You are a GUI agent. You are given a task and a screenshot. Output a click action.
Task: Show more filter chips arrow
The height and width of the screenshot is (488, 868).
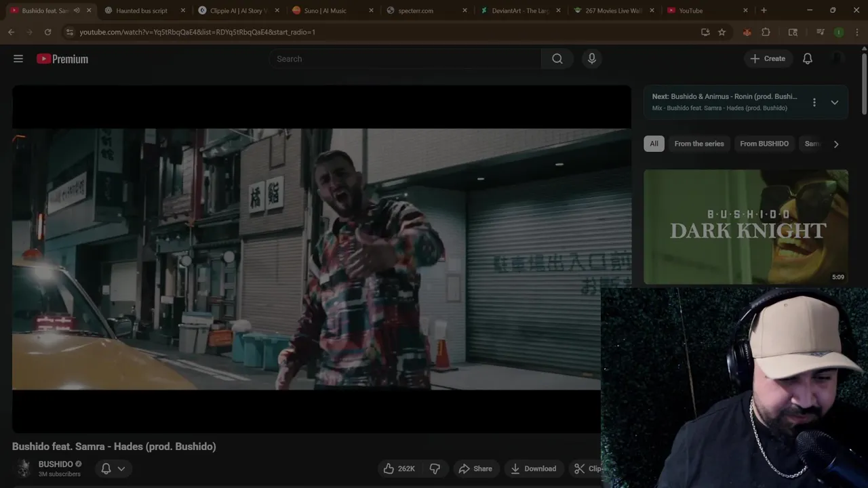836,144
